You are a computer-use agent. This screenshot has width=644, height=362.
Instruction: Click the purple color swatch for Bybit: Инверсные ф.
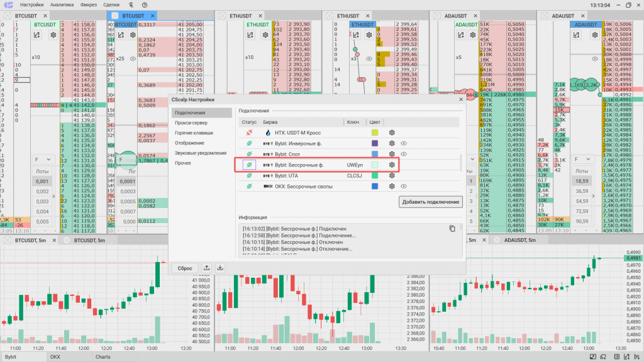click(375, 143)
